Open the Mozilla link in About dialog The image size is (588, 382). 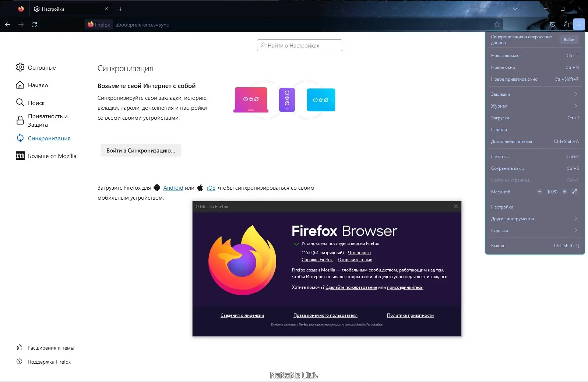click(x=328, y=270)
